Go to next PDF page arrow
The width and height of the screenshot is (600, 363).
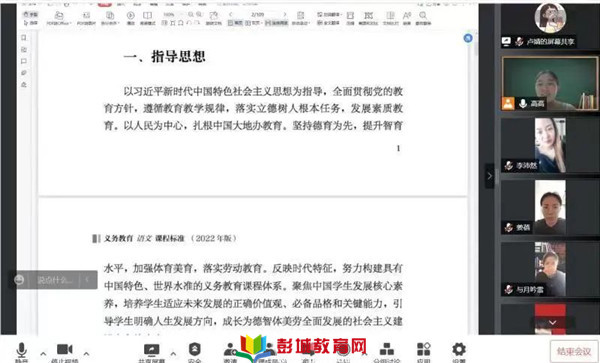tap(285, 15)
